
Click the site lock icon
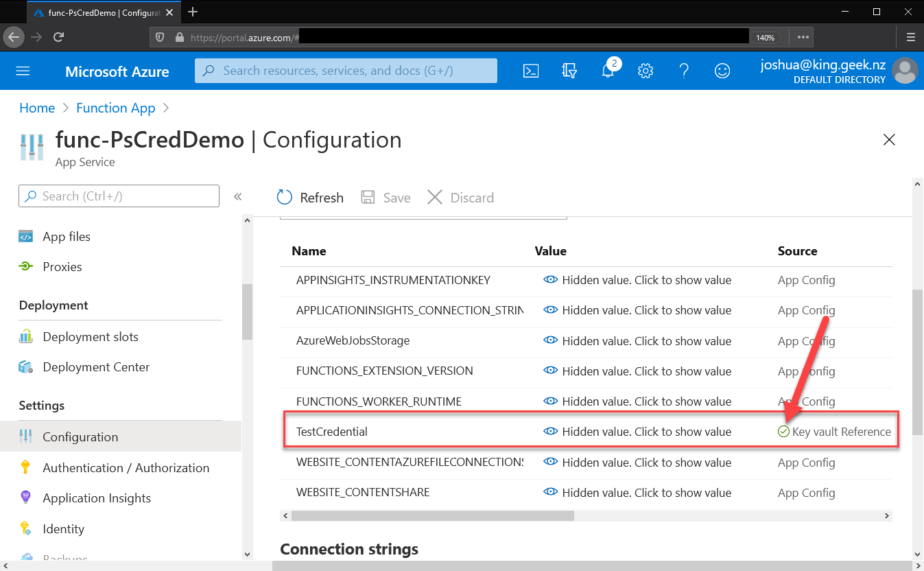[179, 38]
